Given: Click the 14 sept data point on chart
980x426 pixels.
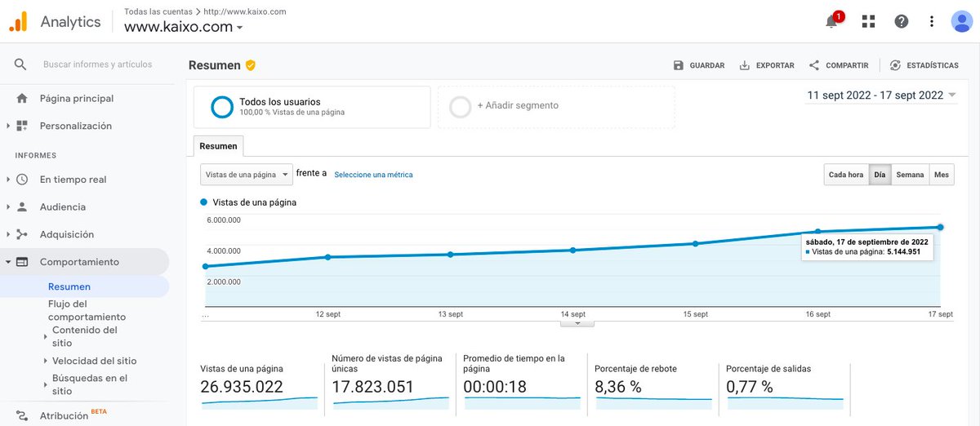Looking at the screenshot, I should (x=572, y=250).
